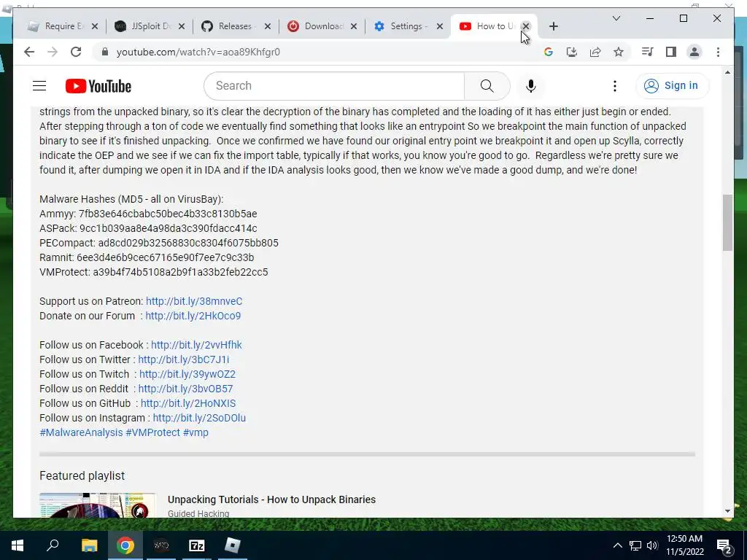This screenshot has height=560, width=747.
Task: Reload the YouTube page
Action: 76,52
